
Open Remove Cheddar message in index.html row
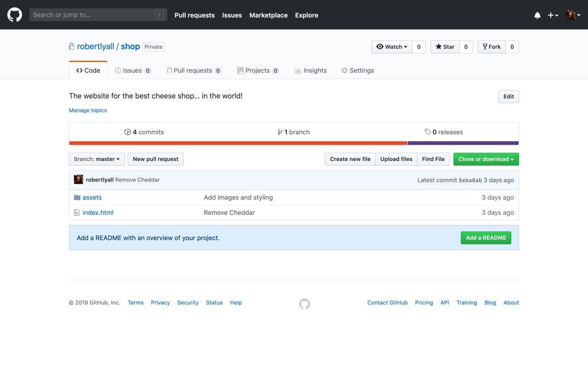click(x=229, y=212)
